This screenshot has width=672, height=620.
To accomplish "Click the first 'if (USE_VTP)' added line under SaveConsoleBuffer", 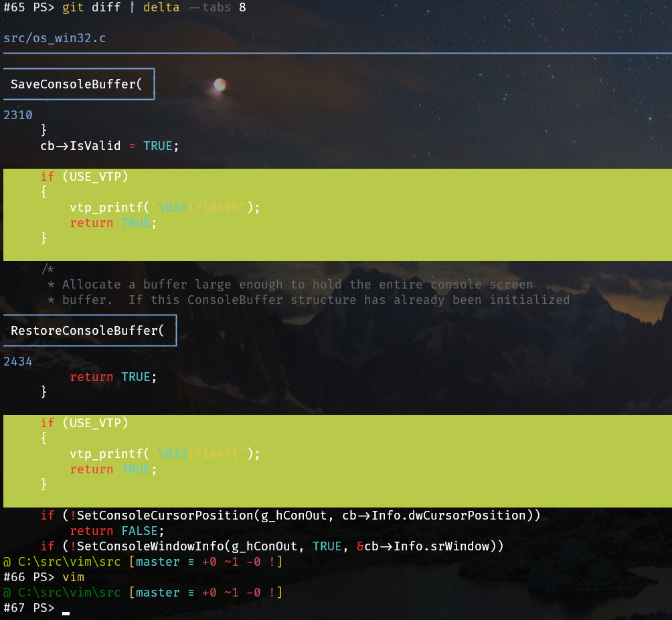I will 84,177.
